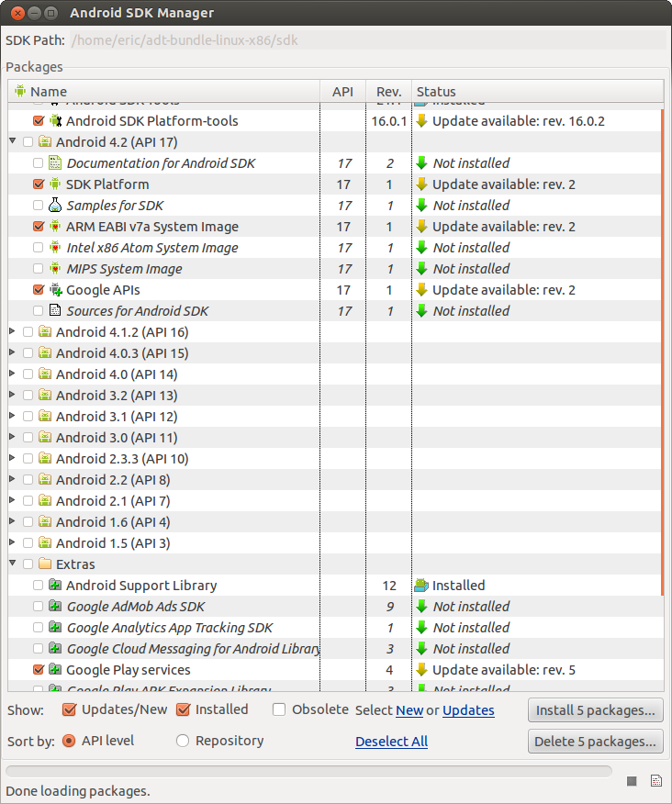The width and height of the screenshot is (672, 804).
Task: Uncheck the SDK Platform checkbox
Action: pos(38,184)
